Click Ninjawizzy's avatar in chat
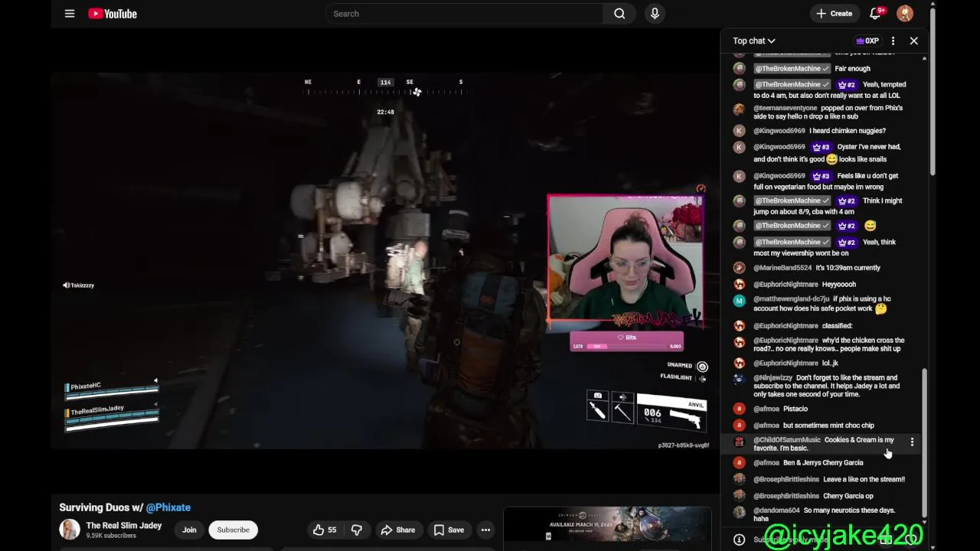The height and width of the screenshot is (551, 980). (739, 378)
